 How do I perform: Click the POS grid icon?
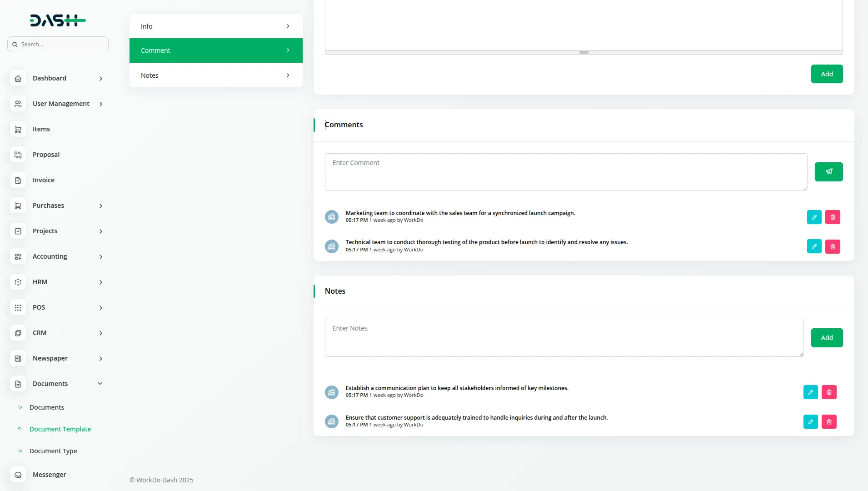pos(18,307)
